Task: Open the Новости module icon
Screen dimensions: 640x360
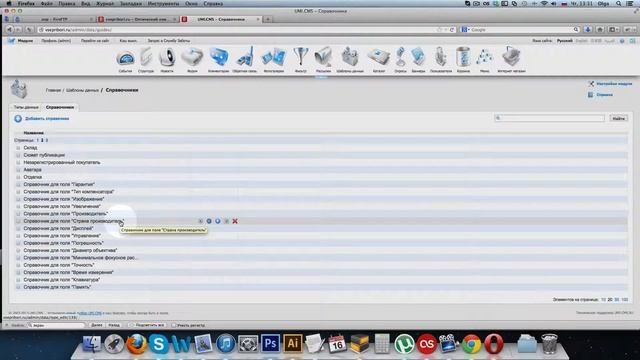Action: [x=167, y=57]
